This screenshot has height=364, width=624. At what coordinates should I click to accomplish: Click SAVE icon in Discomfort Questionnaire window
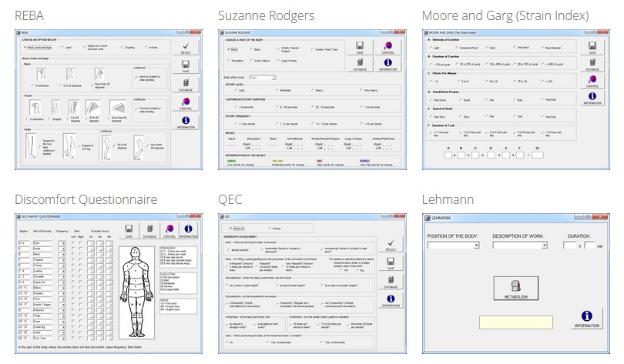click(x=129, y=230)
